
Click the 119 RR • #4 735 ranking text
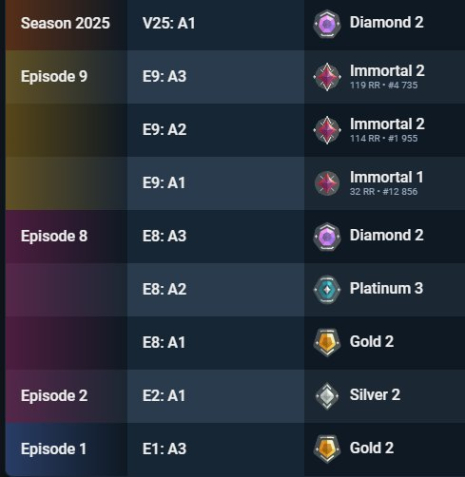tap(384, 85)
